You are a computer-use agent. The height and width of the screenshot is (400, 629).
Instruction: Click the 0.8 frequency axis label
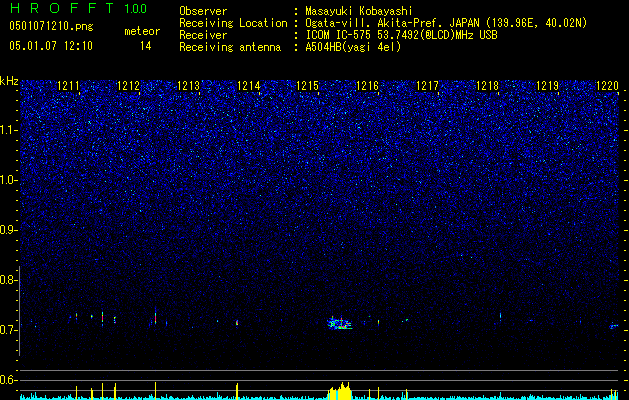point(8,280)
